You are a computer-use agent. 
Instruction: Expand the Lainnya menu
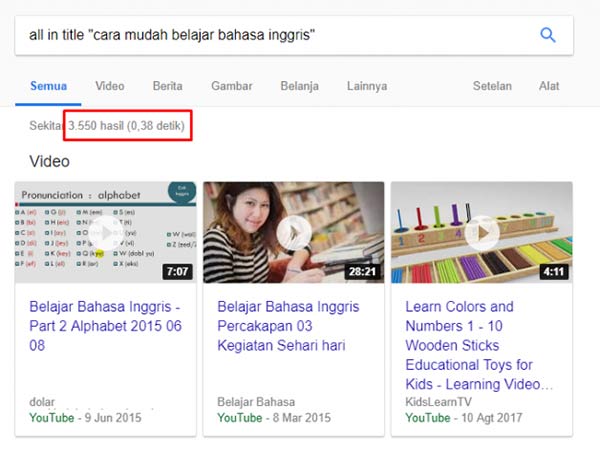[367, 86]
